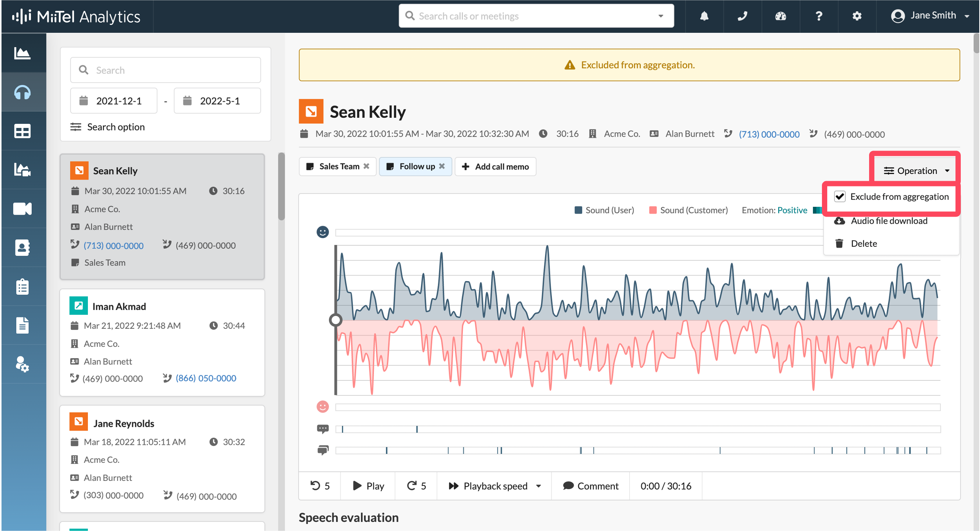This screenshot has width=980, height=531.
Task: Open contacts address book sidebar icon
Action: coord(23,248)
